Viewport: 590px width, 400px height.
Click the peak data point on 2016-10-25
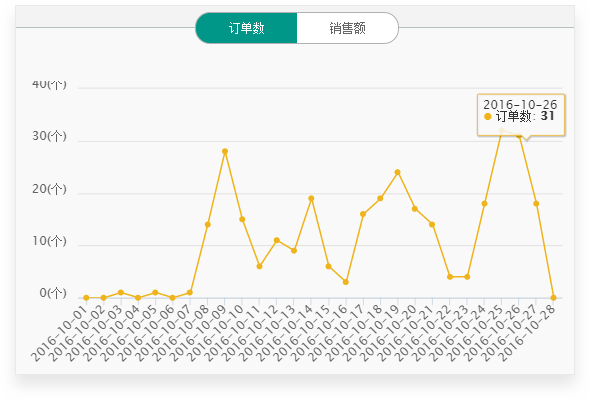tap(502, 130)
